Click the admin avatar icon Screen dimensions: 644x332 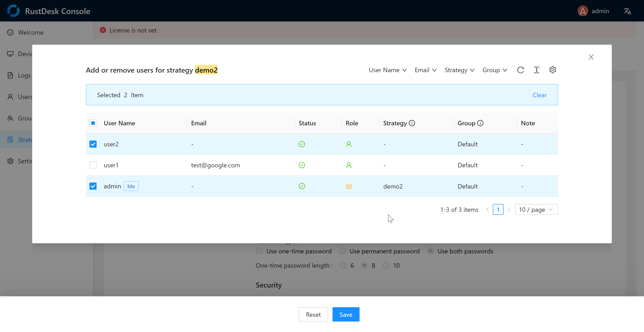[583, 11]
